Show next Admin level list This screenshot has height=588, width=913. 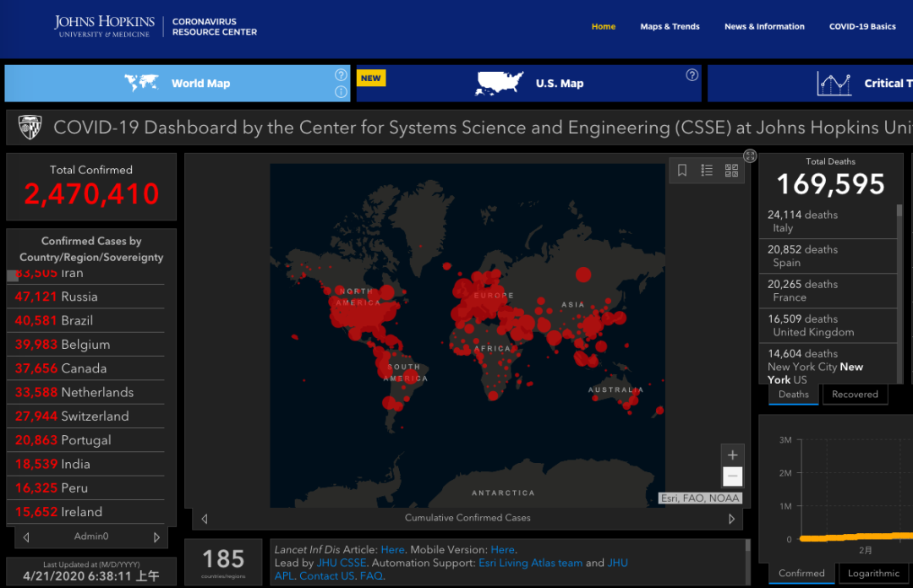[x=156, y=536]
